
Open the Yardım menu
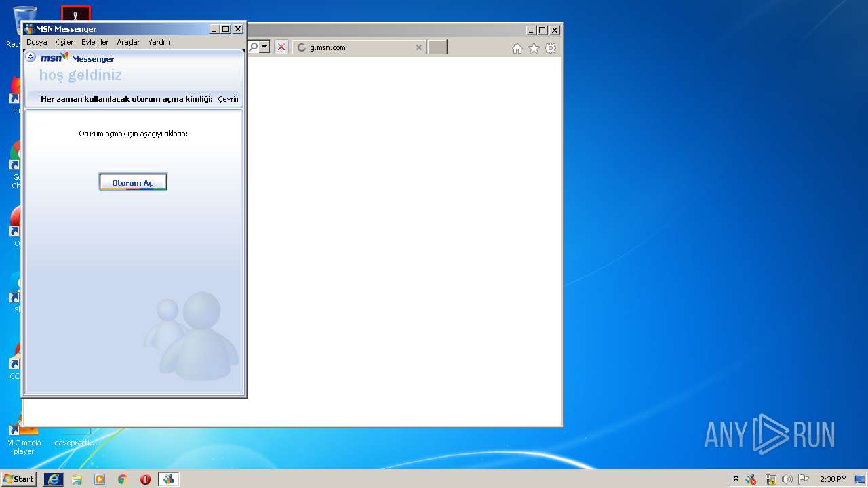pyautogui.click(x=159, y=42)
